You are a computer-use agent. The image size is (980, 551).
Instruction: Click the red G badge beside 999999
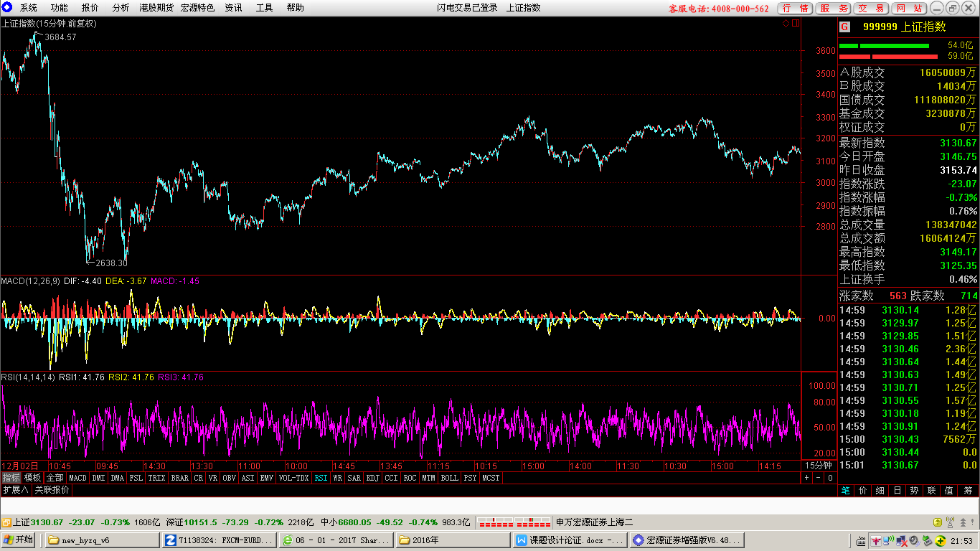(x=844, y=27)
